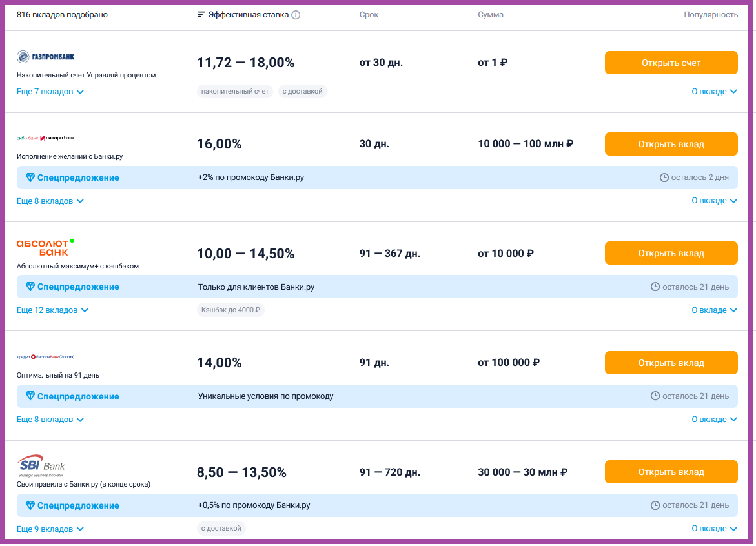
Task: Click Открыть вклад for SBI Bank
Action: (671, 472)
